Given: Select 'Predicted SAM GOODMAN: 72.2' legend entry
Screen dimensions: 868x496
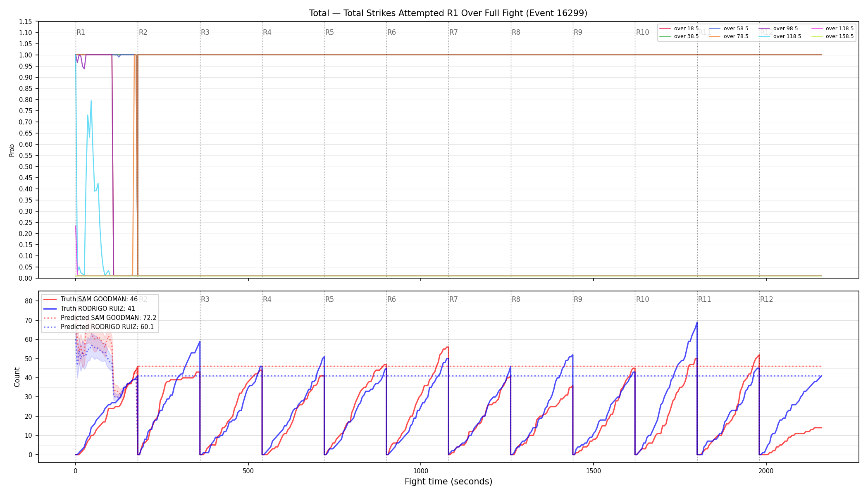Looking at the screenshot, I should (x=100, y=318).
